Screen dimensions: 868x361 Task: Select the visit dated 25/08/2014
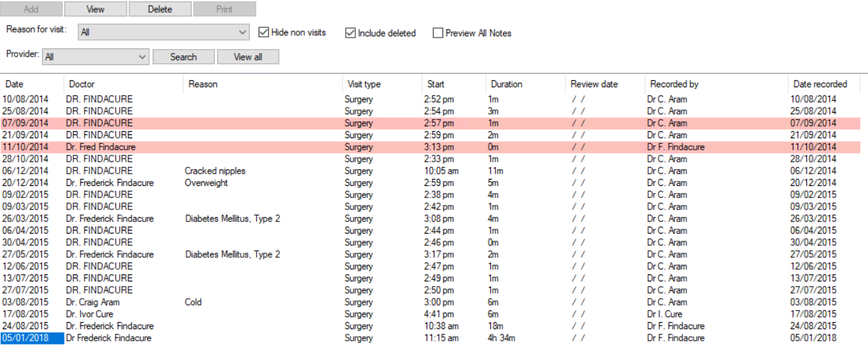(430, 111)
